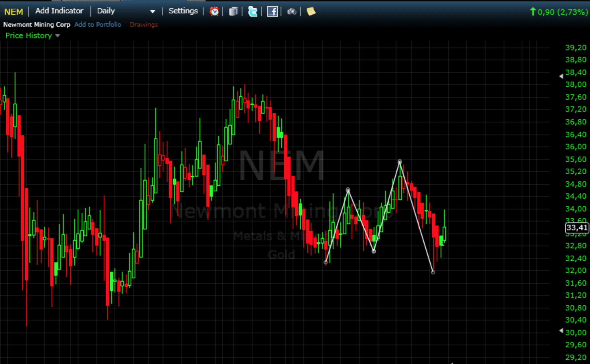This screenshot has width=590, height=364.
Task: Click the green up-arrow price change indicator
Action: 533,12
